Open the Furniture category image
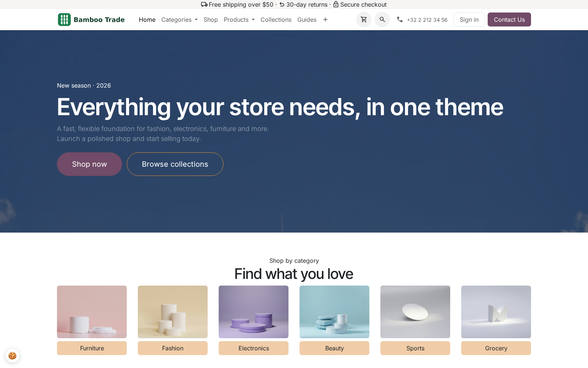 (92, 312)
